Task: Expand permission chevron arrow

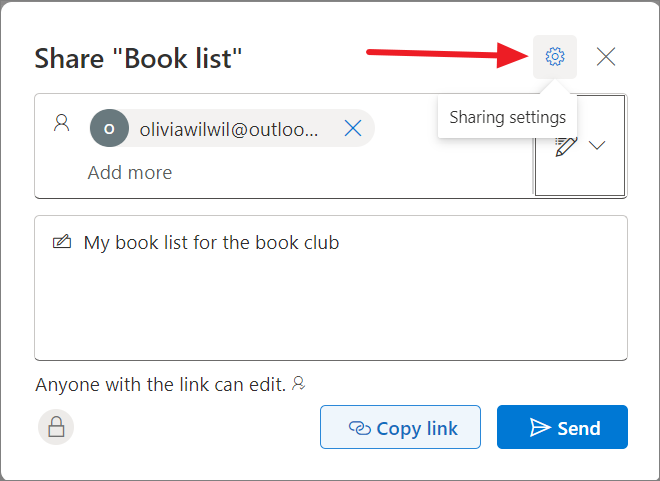Action: [597, 145]
